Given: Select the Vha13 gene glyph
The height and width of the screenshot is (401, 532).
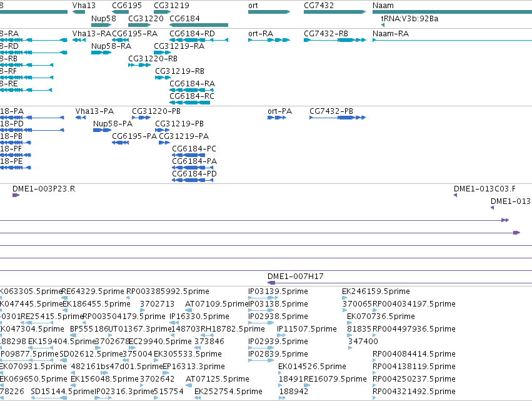Looking at the screenshot, I should [x=79, y=12].
